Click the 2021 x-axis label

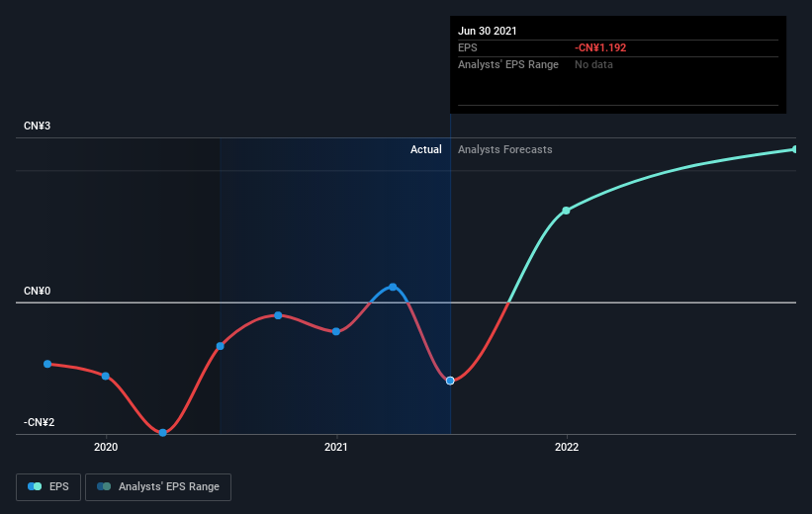pos(336,447)
